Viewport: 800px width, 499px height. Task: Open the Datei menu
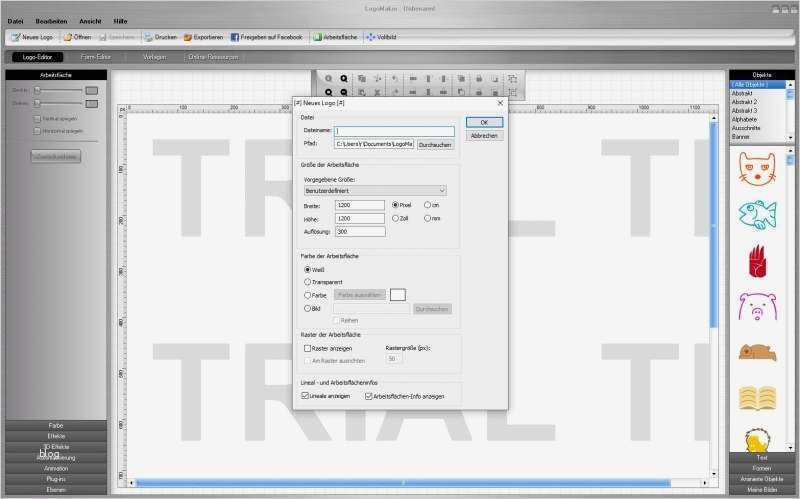[x=15, y=21]
